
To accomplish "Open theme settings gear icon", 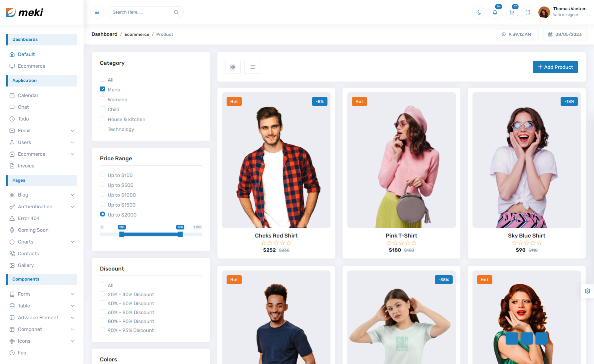I will (588, 291).
